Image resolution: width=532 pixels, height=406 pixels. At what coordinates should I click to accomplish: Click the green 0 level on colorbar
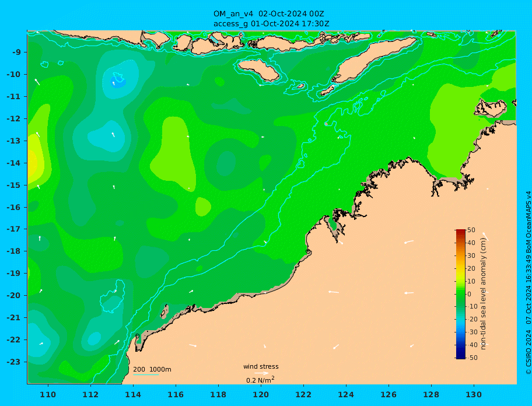click(461, 294)
